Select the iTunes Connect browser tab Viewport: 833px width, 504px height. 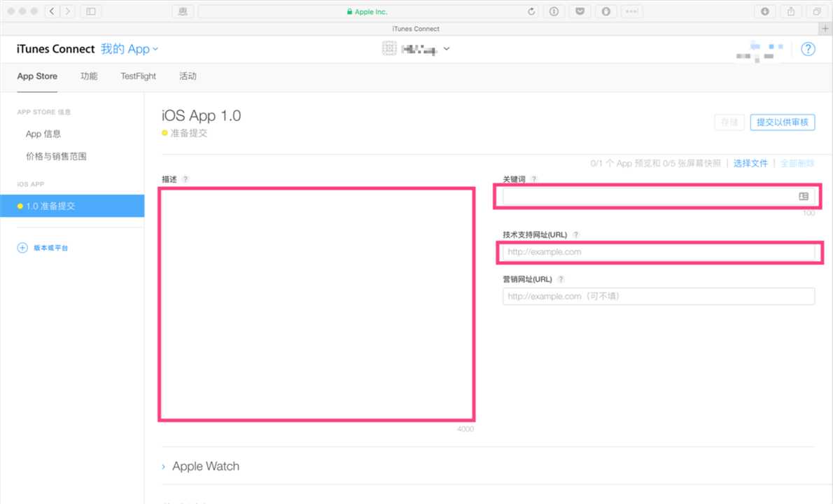pyautogui.click(x=415, y=29)
